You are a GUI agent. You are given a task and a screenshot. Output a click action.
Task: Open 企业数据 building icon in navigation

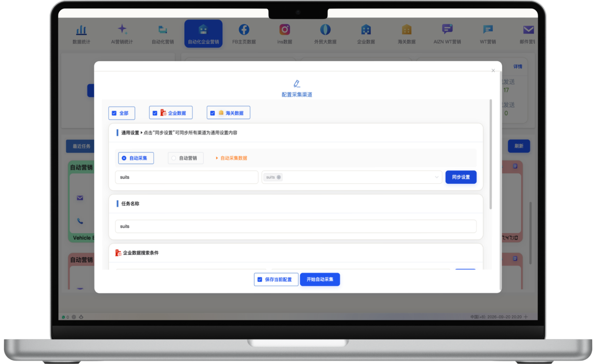(366, 29)
